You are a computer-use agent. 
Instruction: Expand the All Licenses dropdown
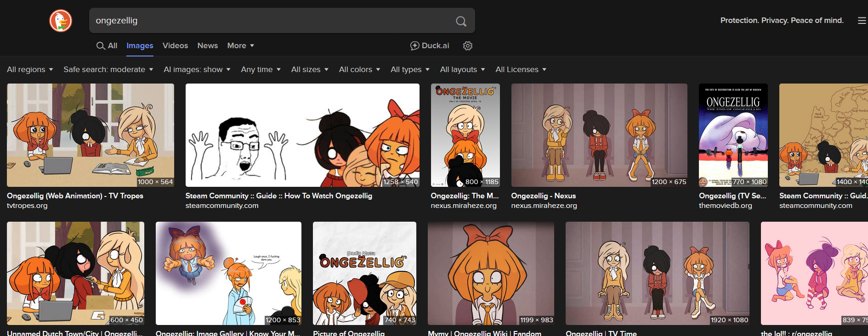pos(521,69)
